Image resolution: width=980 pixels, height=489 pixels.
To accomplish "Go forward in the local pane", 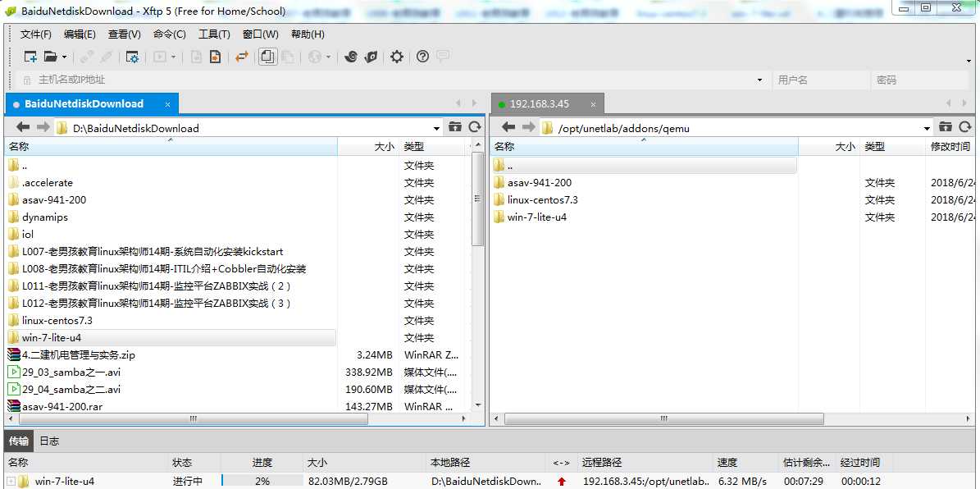I will click(43, 127).
